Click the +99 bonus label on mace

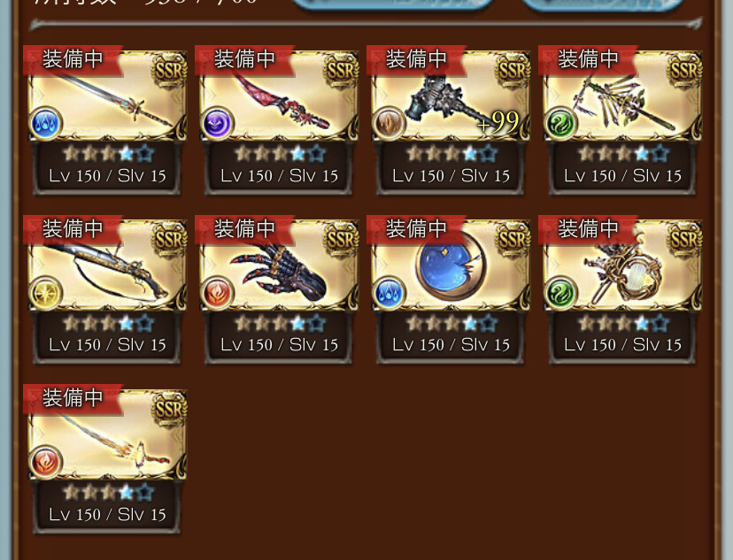pos(498,122)
